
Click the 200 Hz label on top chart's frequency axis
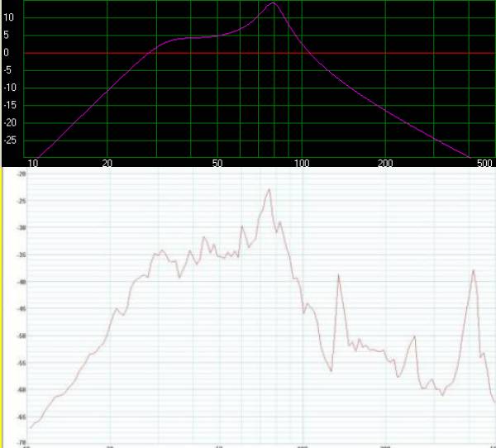tap(385, 164)
